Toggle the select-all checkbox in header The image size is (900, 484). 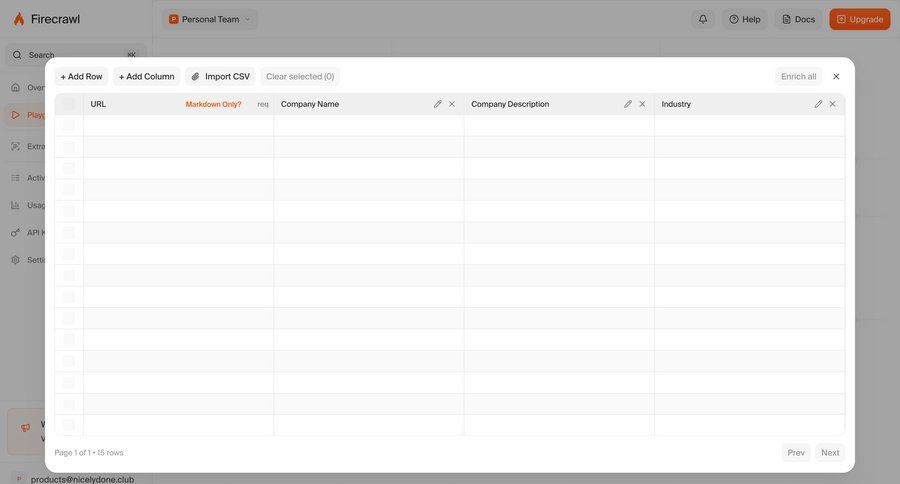click(69, 104)
